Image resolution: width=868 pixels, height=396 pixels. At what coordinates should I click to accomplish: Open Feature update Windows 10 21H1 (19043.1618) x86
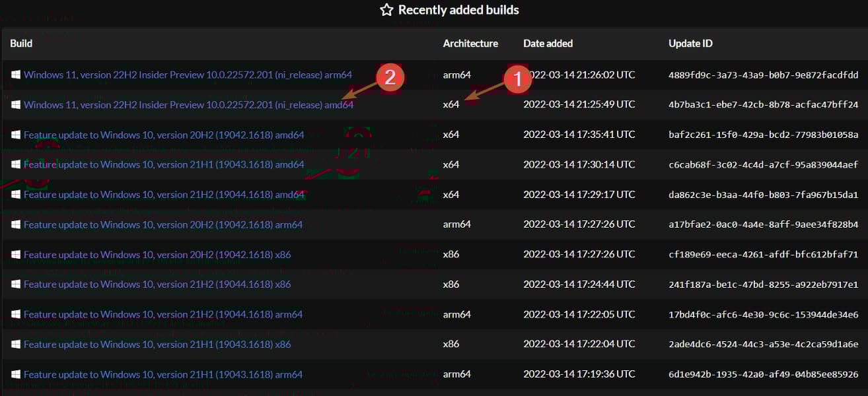click(157, 345)
